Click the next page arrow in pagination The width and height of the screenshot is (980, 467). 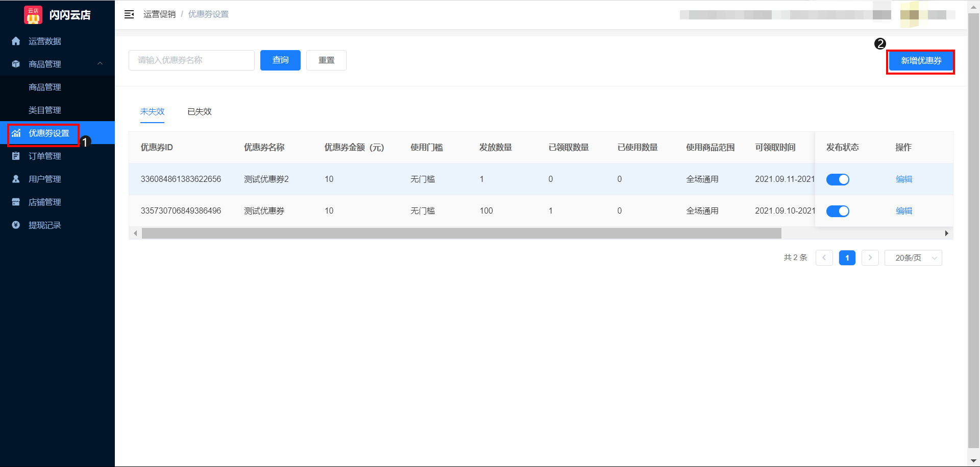tap(870, 258)
